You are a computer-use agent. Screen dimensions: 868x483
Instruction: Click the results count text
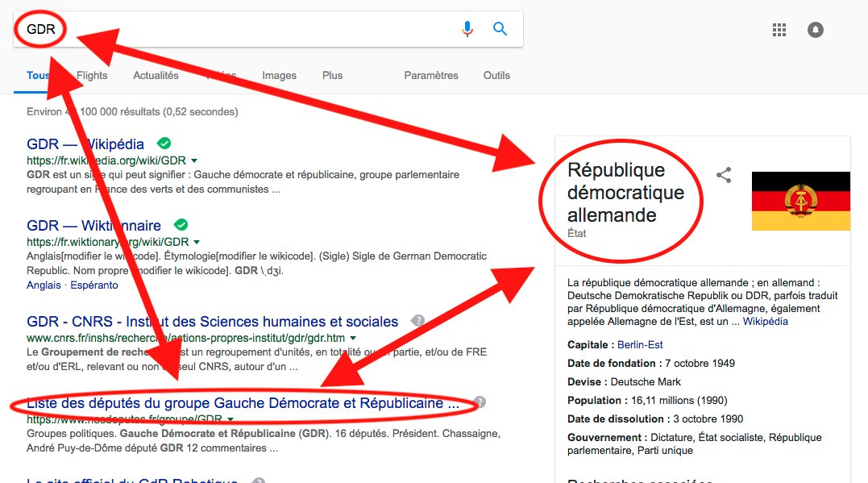[132, 112]
